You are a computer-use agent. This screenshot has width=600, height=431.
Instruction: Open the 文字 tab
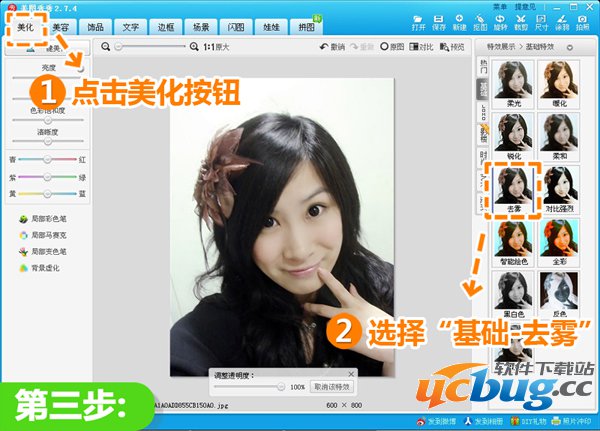pyautogui.click(x=130, y=27)
